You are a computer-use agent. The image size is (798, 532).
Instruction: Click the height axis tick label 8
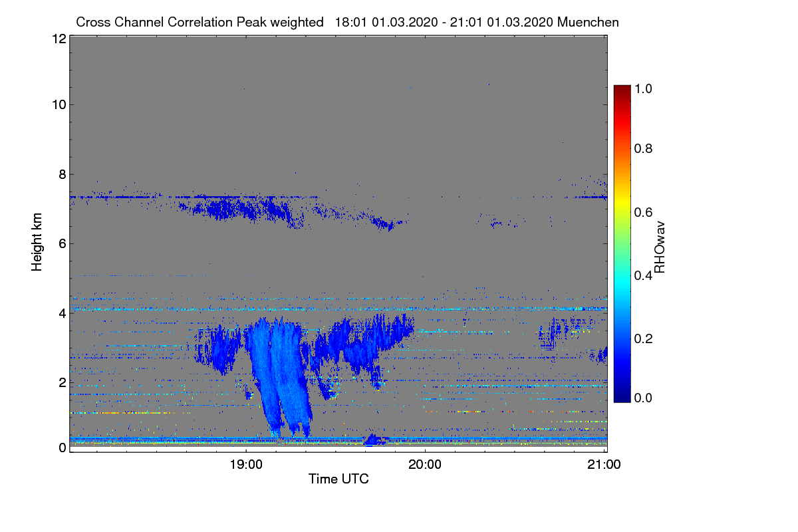pyautogui.click(x=61, y=174)
